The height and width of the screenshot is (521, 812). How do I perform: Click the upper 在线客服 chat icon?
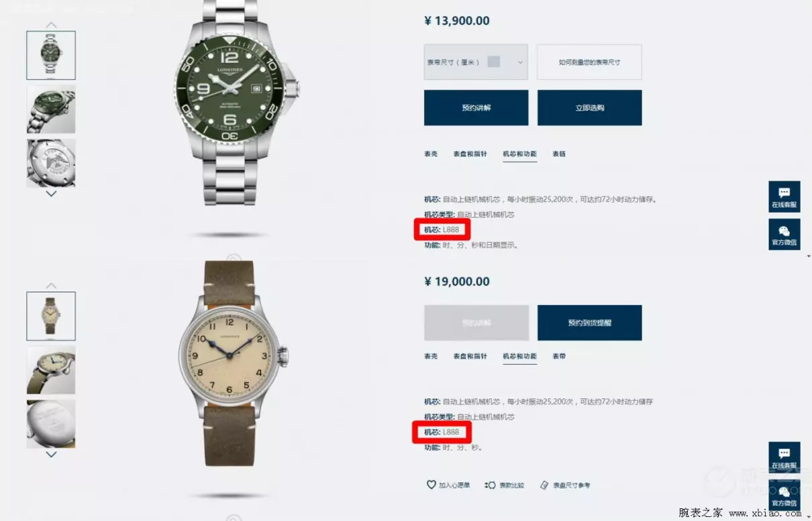pos(784,196)
